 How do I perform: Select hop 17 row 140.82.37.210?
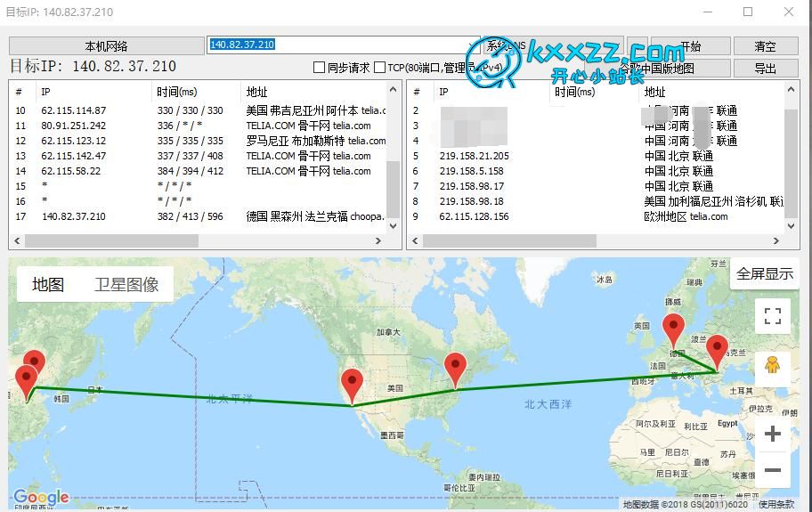pyautogui.click(x=199, y=216)
